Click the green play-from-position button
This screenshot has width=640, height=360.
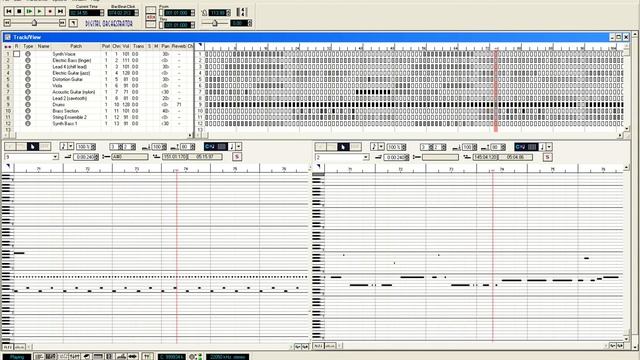click(29, 11)
